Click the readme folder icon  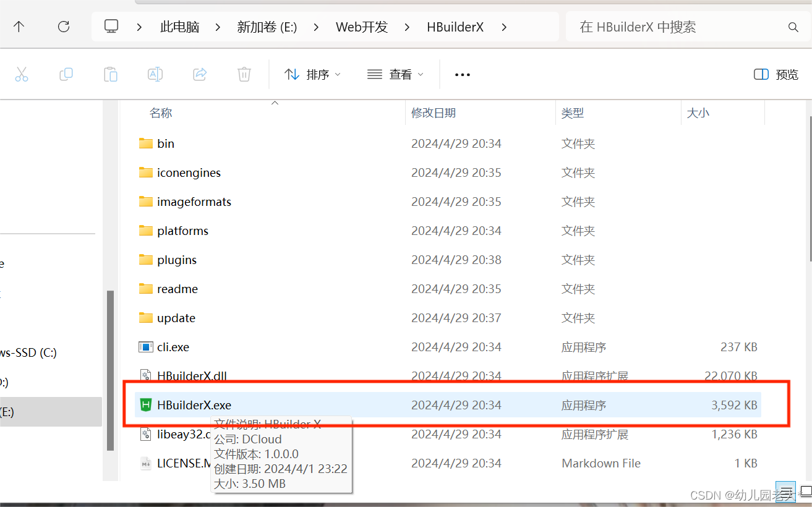(x=146, y=289)
